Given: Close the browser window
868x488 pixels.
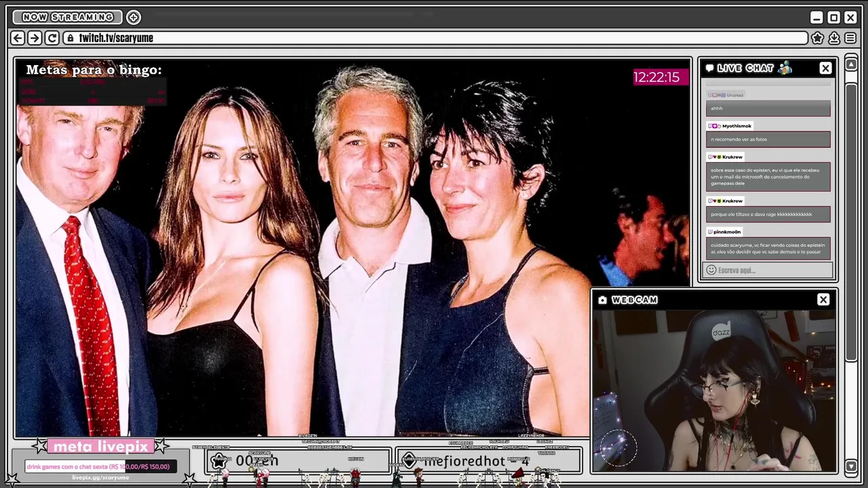Looking at the screenshot, I should [850, 18].
